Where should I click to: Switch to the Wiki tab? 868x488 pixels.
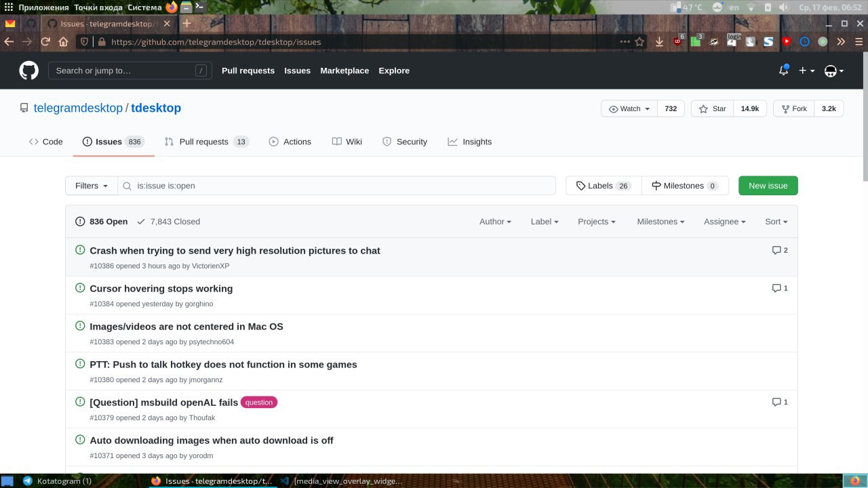(347, 142)
